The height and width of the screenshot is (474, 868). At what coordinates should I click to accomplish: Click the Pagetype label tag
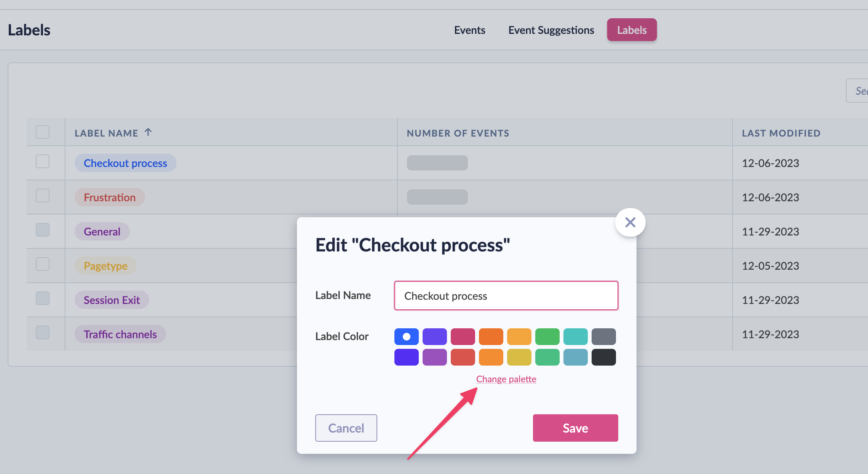105,266
